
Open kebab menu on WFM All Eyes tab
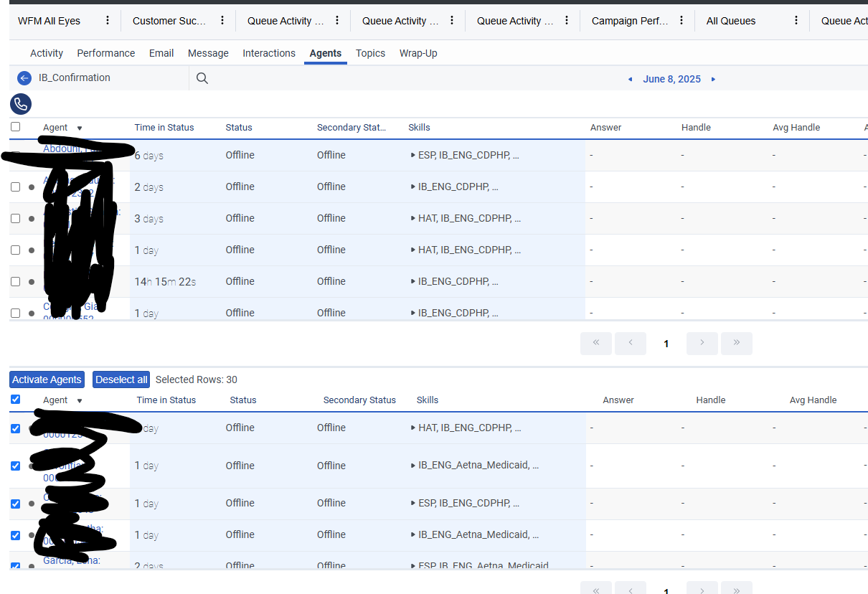108,20
